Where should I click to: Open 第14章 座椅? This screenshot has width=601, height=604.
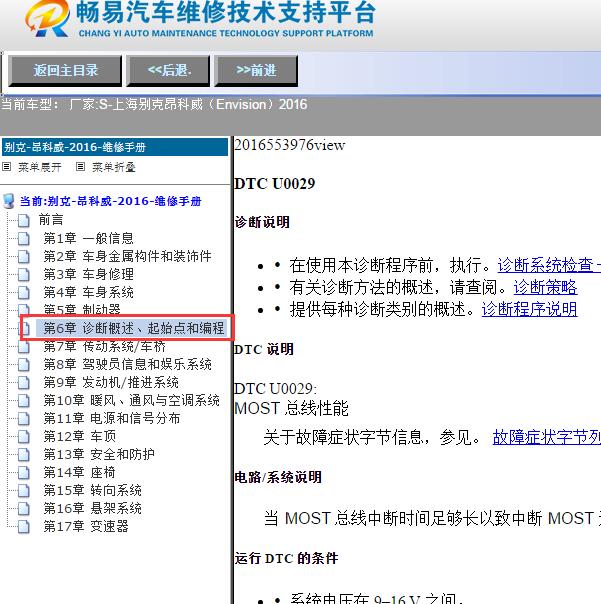[x=79, y=472]
